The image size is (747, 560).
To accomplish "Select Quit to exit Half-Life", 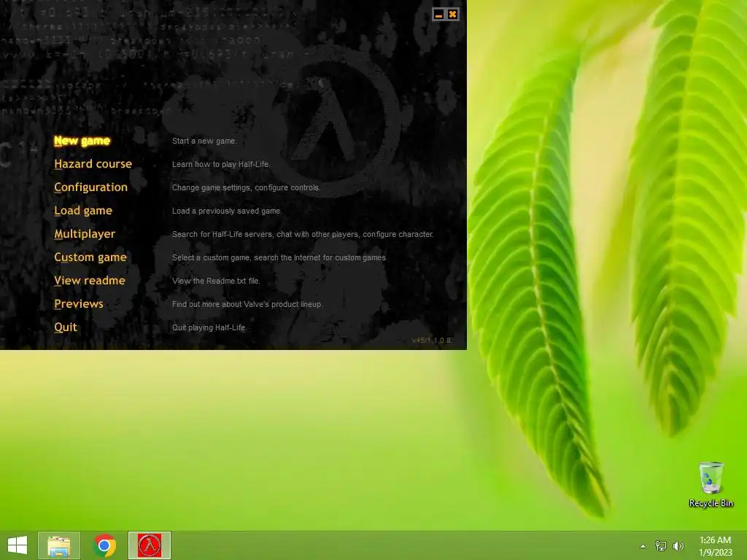I will click(x=65, y=327).
